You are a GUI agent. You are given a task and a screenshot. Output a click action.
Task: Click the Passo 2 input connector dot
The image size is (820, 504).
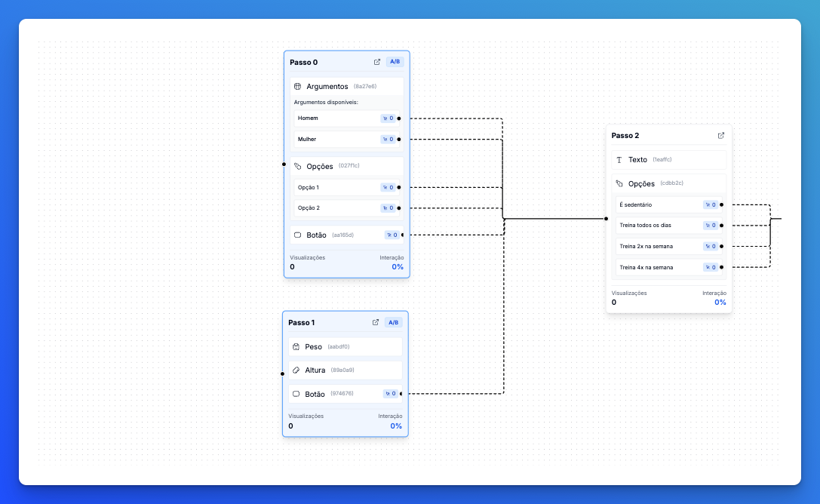[606, 219]
